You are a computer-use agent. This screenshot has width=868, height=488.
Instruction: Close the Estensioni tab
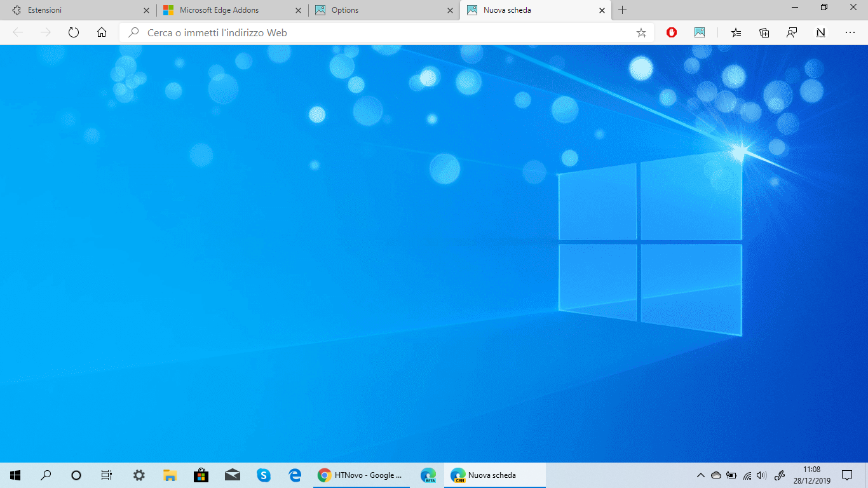pos(147,10)
